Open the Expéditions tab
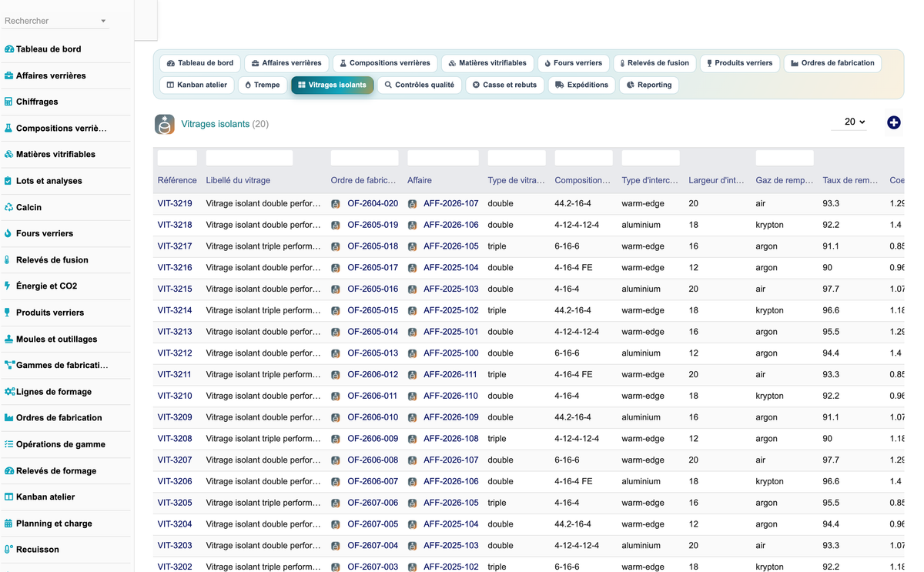924x572 pixels. click(581, 85)
